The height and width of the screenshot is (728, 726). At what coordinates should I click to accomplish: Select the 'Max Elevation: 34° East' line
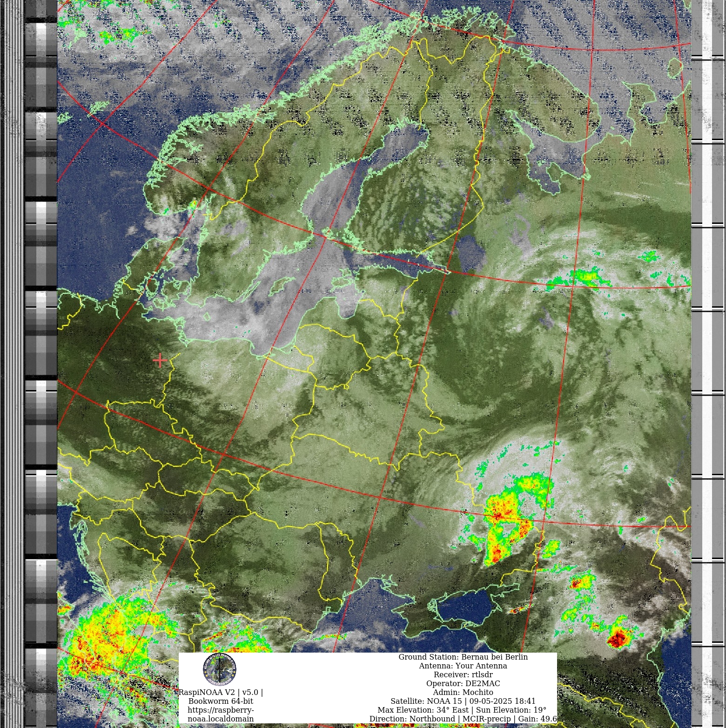462,710
